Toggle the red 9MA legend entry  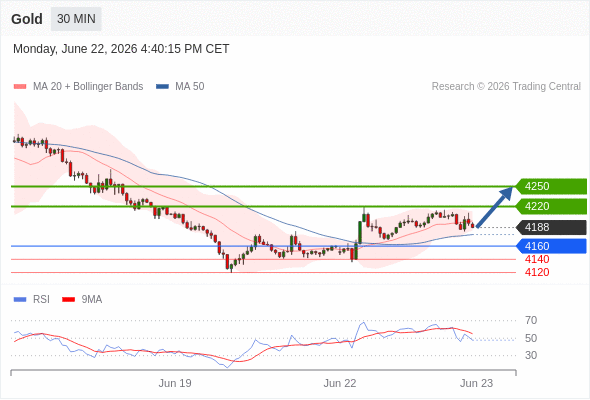click(x=82, y=300)
